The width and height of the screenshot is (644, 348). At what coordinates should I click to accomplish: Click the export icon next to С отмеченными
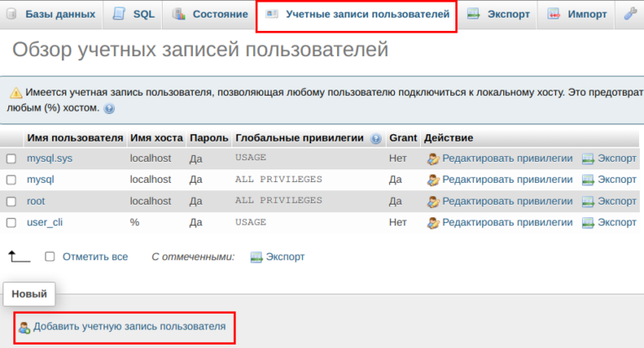click(257, 257)
